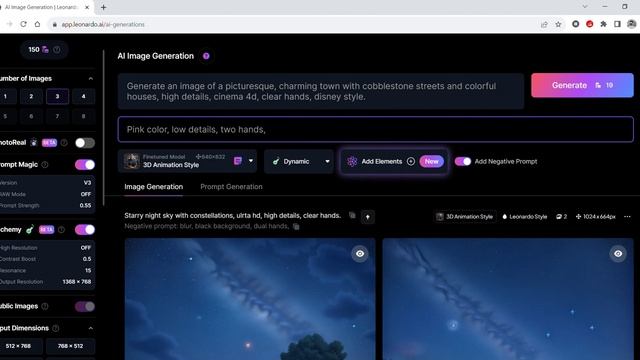Click the browser profile avatar

(x=631, y=24)
